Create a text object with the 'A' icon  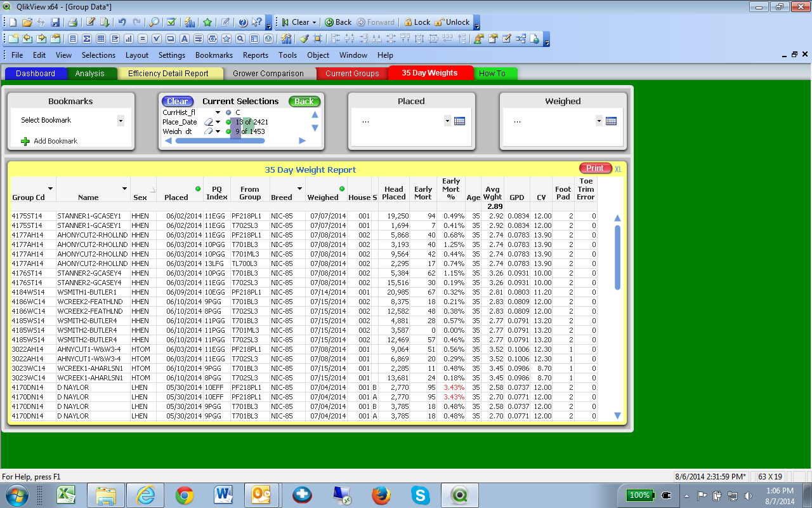(x=185, y=39)
